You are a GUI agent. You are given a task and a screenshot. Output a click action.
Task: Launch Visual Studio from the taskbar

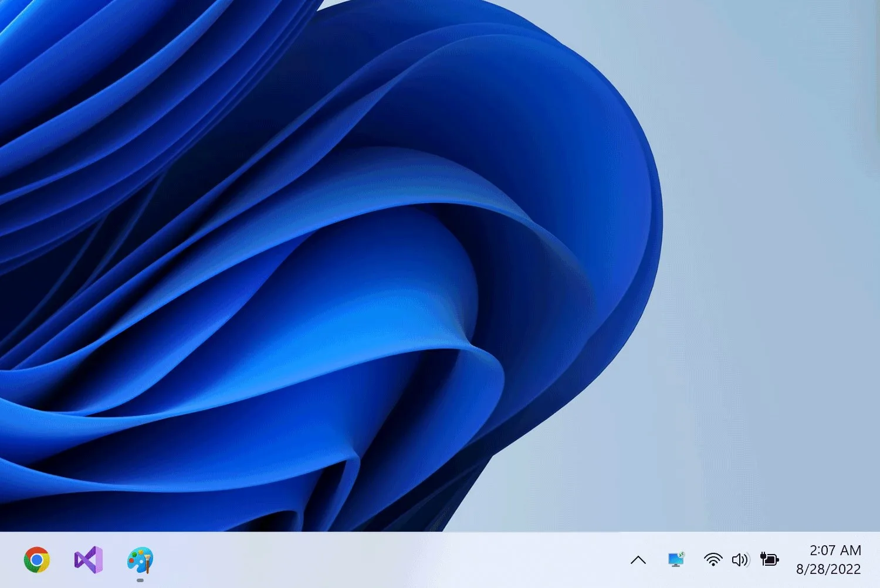(89, 560)
